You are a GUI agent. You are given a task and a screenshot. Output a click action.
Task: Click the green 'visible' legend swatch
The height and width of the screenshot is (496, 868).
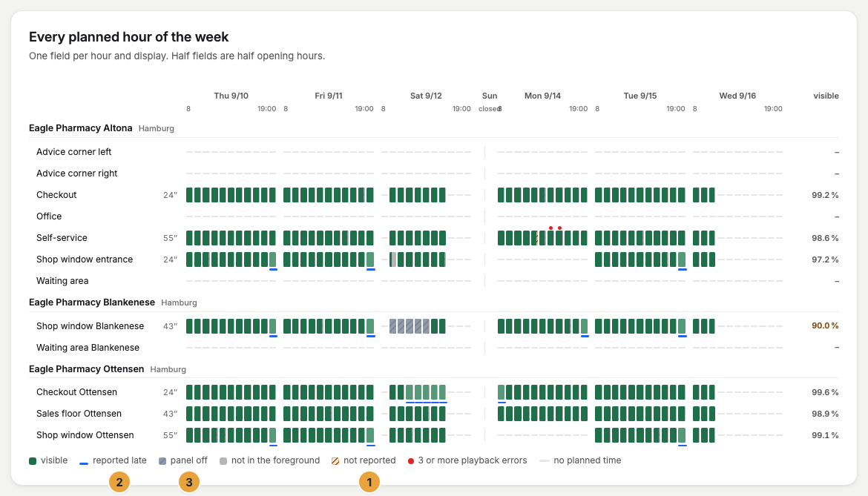click(33, 461)
